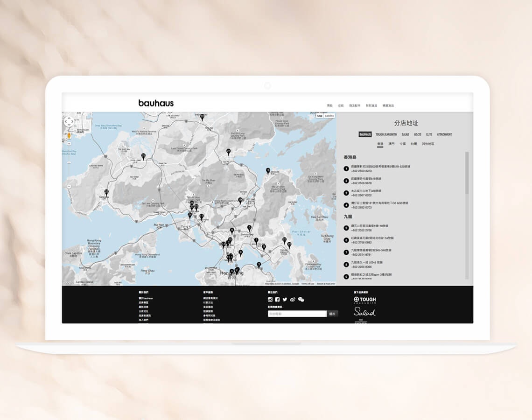Image resolution: width=532 pixels, height=420 pixels.
Task: Click the Salad brand logo
Action: point(365,312)
